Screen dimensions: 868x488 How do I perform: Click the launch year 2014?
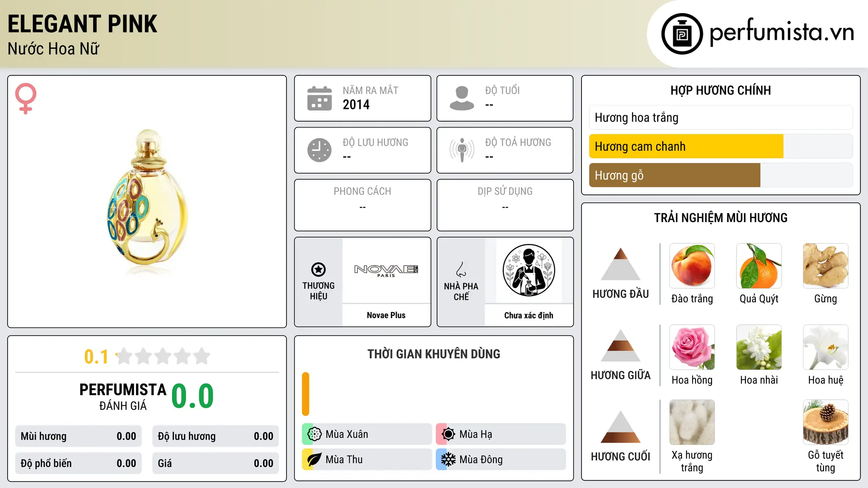(x=356, y=105)
